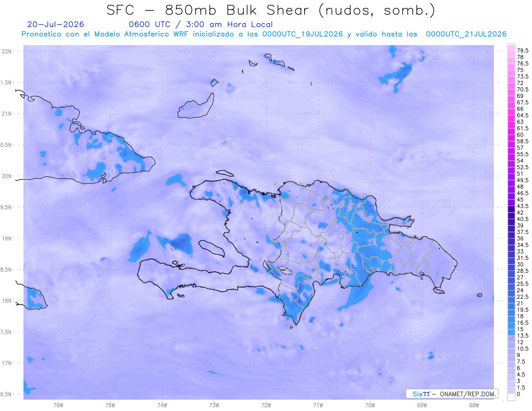Click the color scale value '49.5'
The height and width of the screenshot is (411, 532).
pos(522,180)
